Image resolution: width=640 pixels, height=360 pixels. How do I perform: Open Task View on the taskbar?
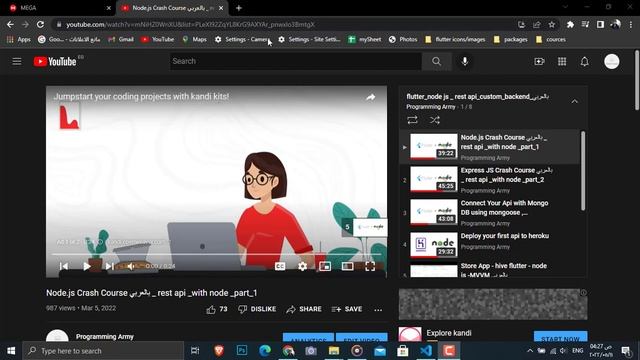(195, 351)
